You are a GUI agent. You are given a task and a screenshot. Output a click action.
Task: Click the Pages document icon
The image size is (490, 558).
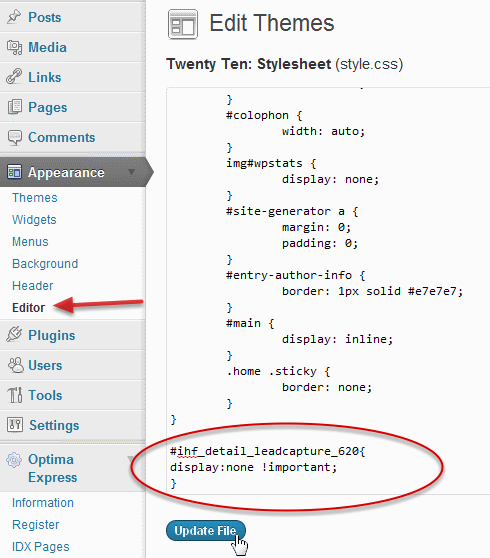click(x=15, y=107)
